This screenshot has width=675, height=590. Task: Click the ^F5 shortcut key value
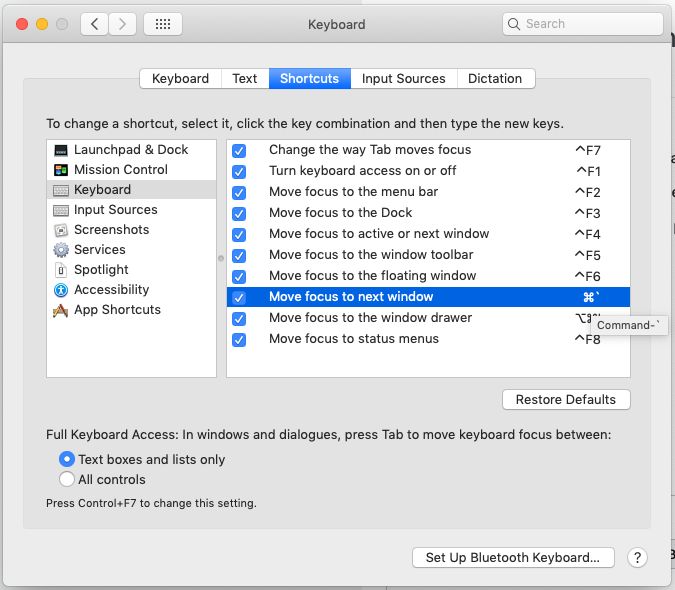(x=588, y=256)
